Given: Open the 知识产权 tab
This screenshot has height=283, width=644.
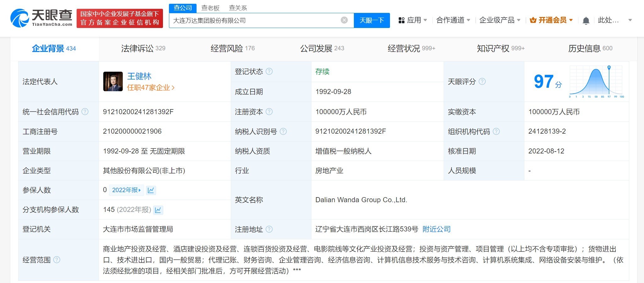Looking at the screenshot, I should (x=501, y=48).
